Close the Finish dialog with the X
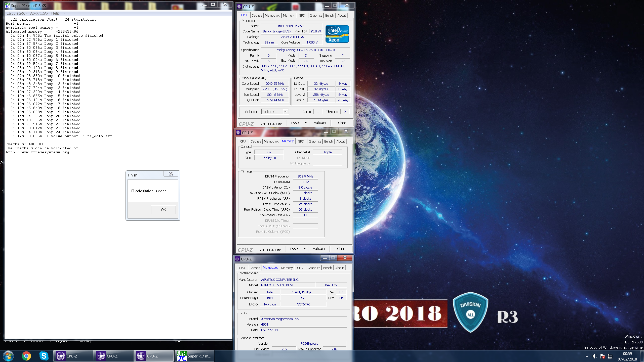 (x=171, y=174)
